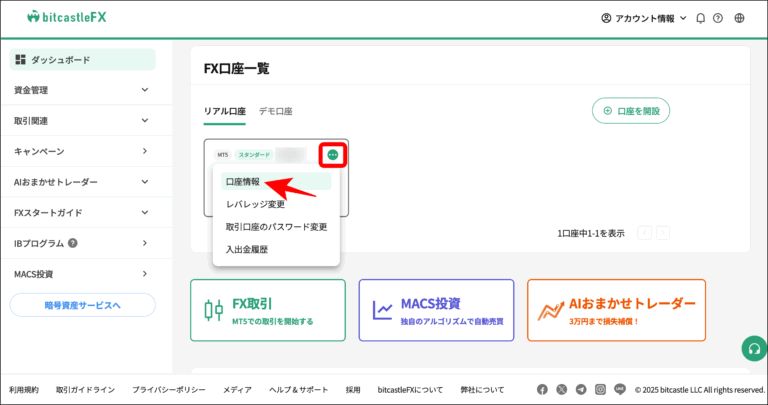768x405 pixels.
Task: Open the MACS投資 sidebar arrow
Action: click(144, 274)
